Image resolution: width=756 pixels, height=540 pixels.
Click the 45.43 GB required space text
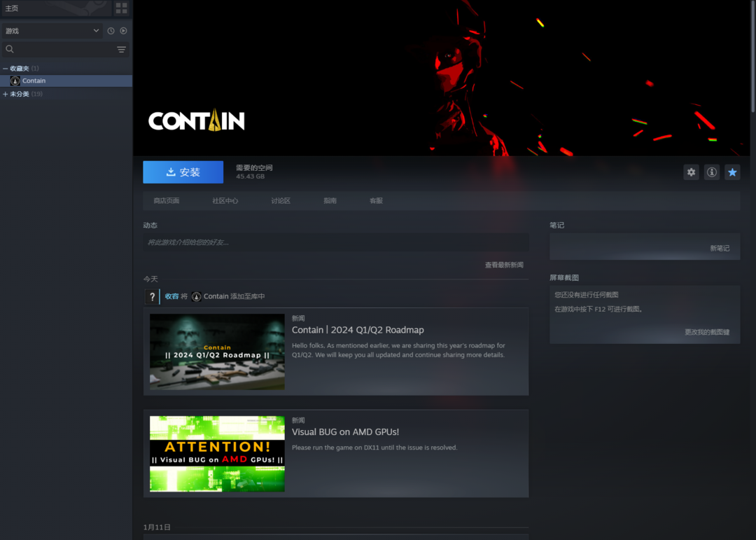coord(250,176)
